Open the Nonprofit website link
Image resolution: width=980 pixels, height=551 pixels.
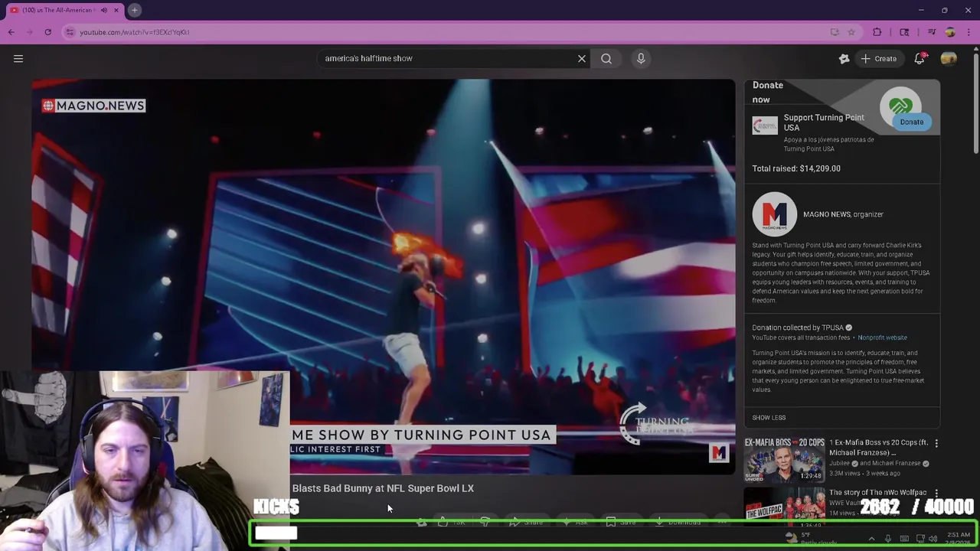click(882, 337)
